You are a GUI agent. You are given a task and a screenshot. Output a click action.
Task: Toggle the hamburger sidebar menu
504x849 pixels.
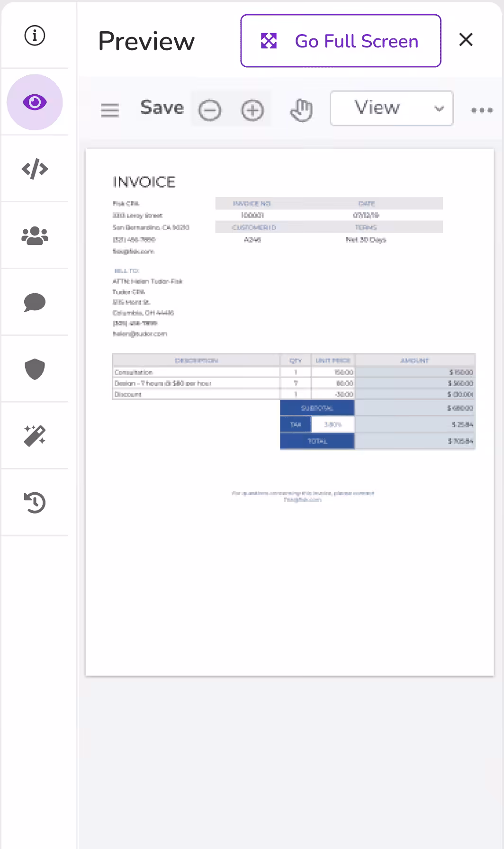pos(110,110)
